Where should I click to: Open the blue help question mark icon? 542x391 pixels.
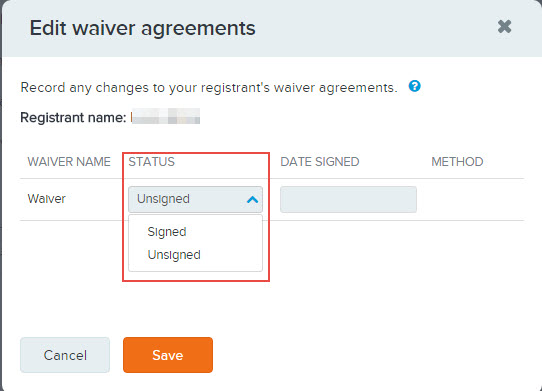(x=414, y=86)
